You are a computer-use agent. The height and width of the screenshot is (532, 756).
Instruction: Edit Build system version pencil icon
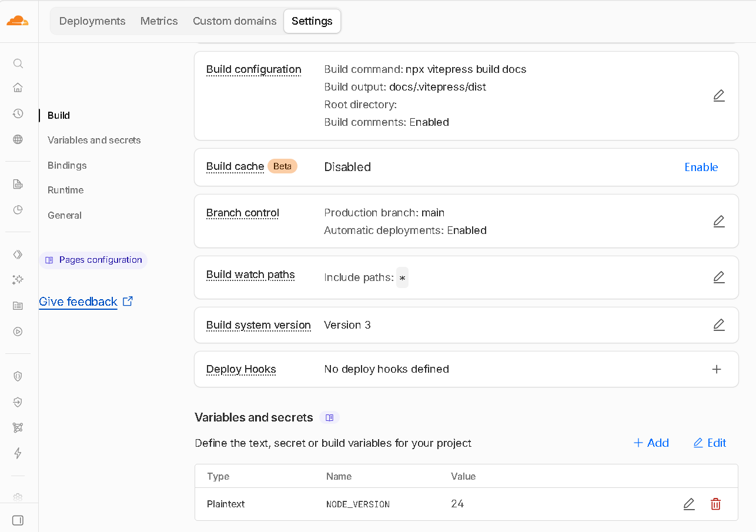(719, 324)
